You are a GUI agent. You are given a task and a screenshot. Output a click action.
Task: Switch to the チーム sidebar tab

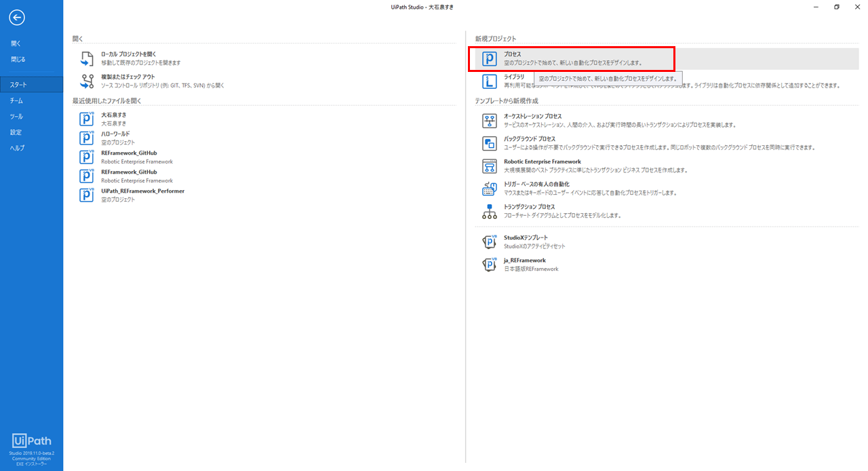[x=31, y=100]
